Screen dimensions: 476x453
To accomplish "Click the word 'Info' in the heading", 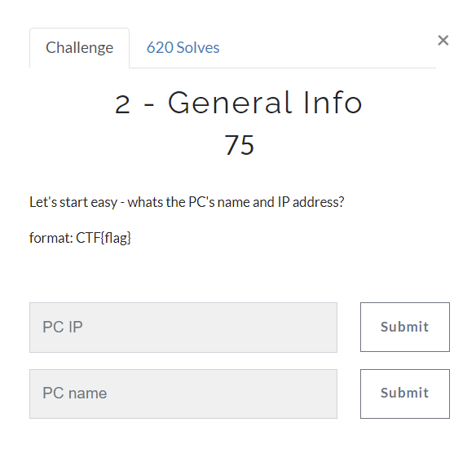I will pyautogui.click(x=333, y=103).
